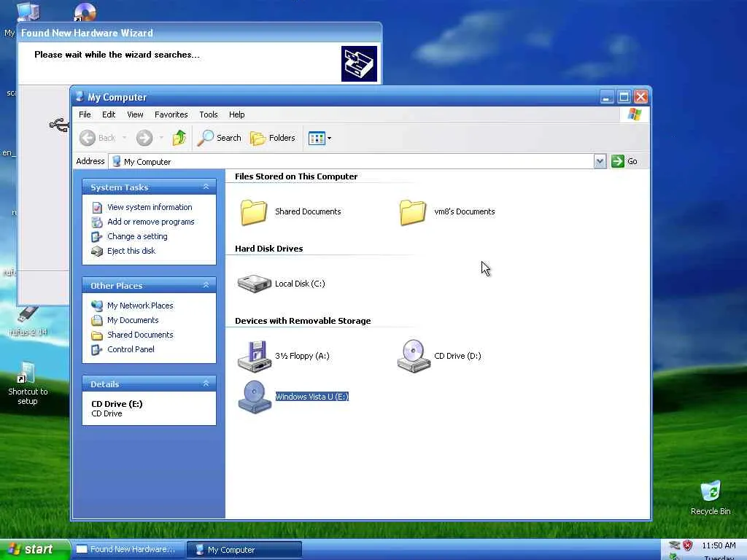Open Shared Documents in Other Places

140,335
